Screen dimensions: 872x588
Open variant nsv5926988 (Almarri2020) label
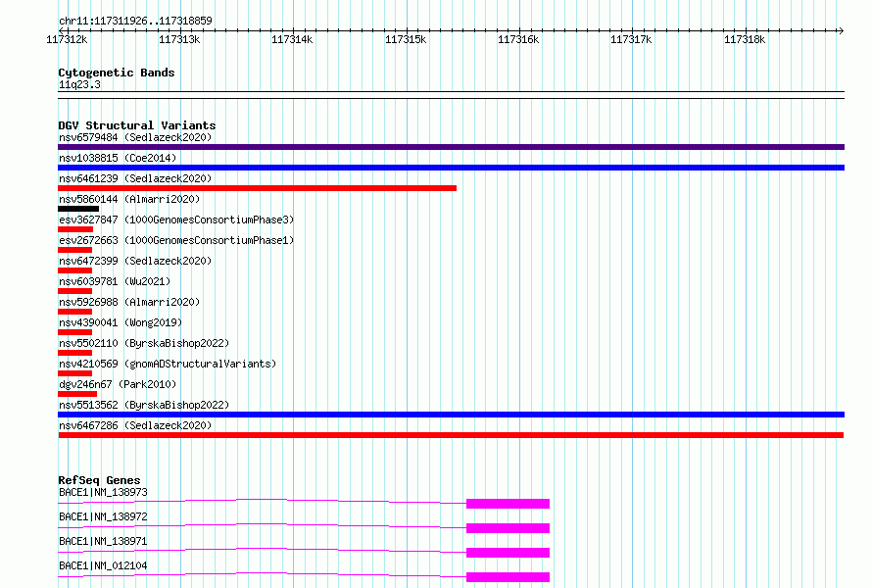click(129, 302)
